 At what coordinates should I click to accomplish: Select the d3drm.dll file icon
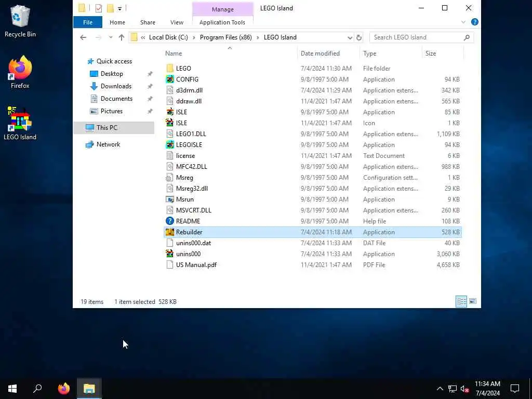click(x=170, y=90)
